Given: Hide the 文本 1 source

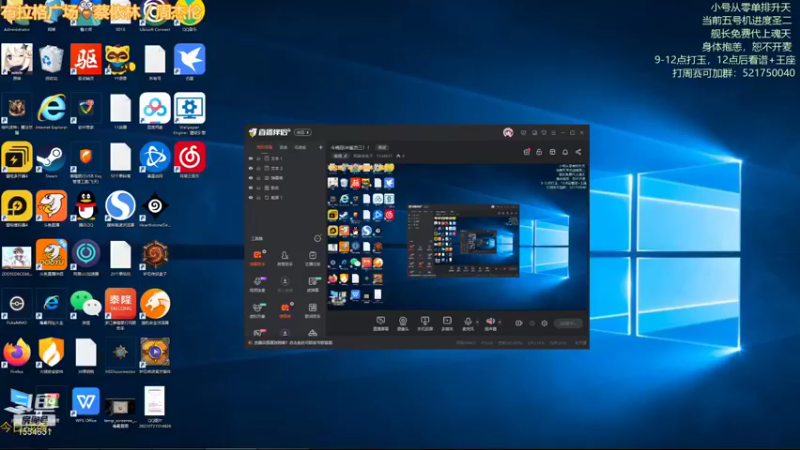Looking at the screenshot, I should point(251,159).
